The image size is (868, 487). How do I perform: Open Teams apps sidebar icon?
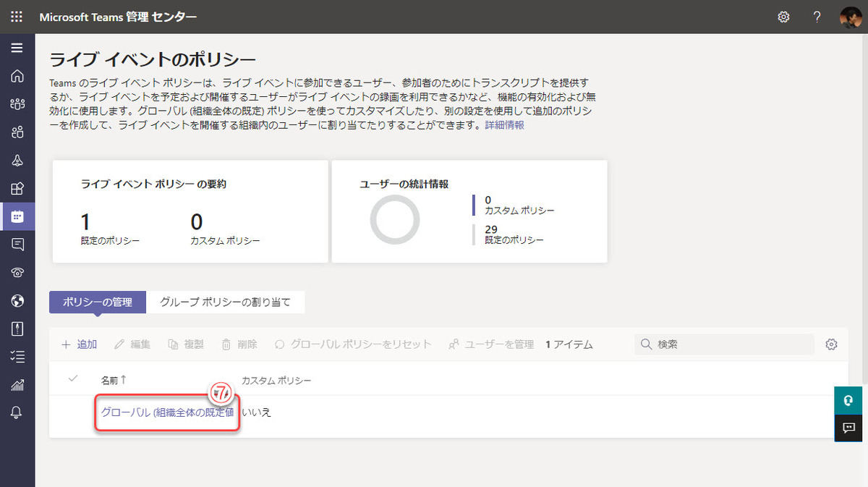point(17,188)
